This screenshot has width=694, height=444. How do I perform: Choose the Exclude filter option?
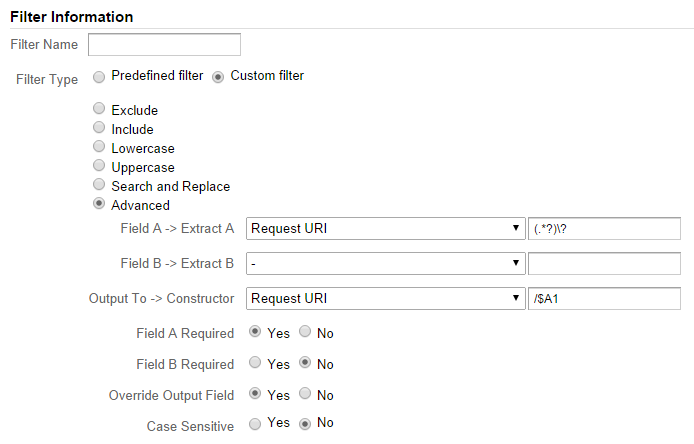tap(99, 110)
